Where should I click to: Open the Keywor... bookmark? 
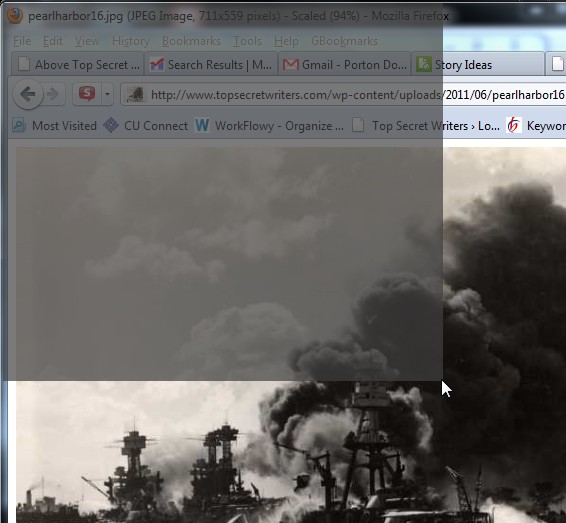tap(536, 126)
